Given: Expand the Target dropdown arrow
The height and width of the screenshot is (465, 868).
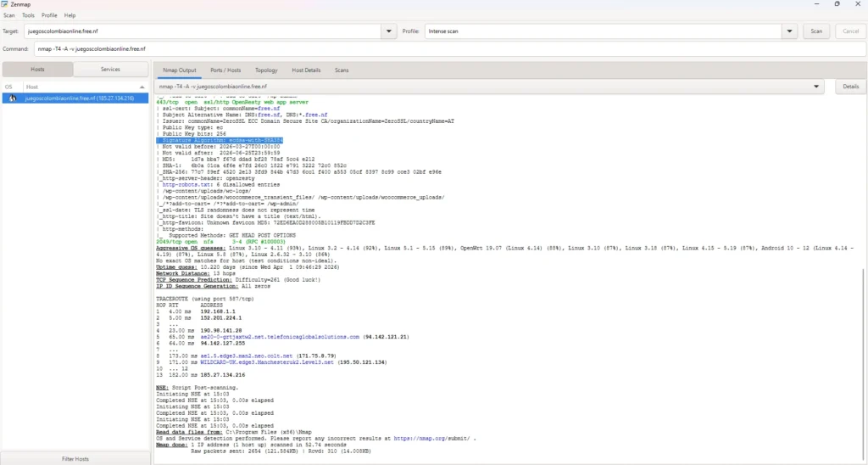Looking at the screenshot, I should pos(389,31).
